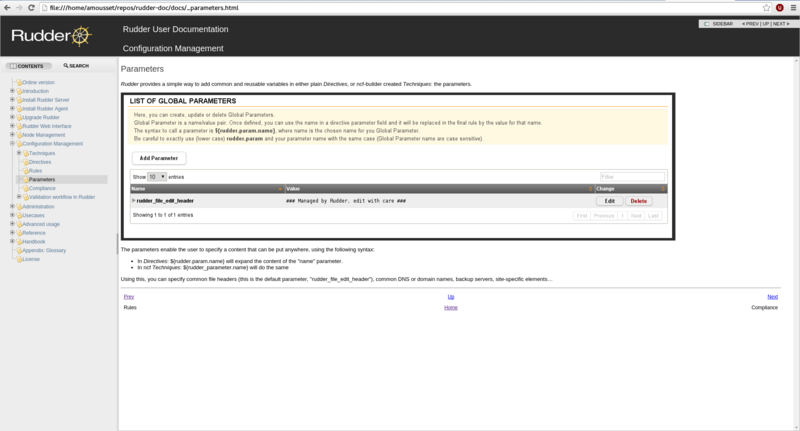Expand the Rudder Web Interface node
Screen dimensions: 800x431
point(12,125)
